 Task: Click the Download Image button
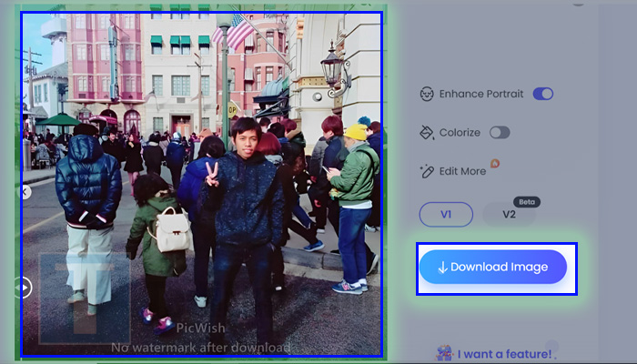click(493, 267)
